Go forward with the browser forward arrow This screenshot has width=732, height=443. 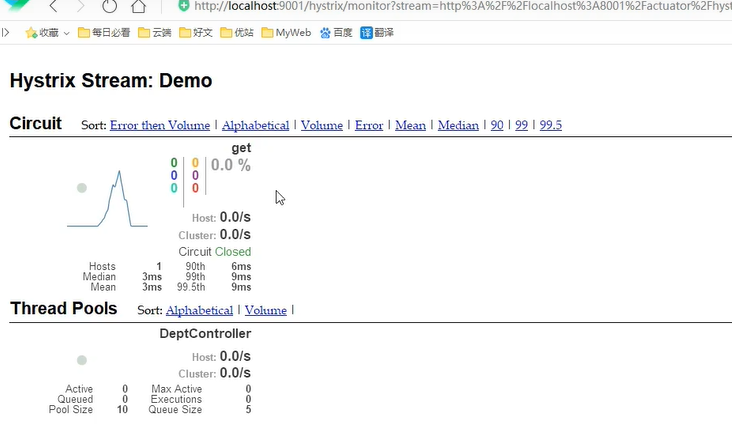tap(81, 6)
